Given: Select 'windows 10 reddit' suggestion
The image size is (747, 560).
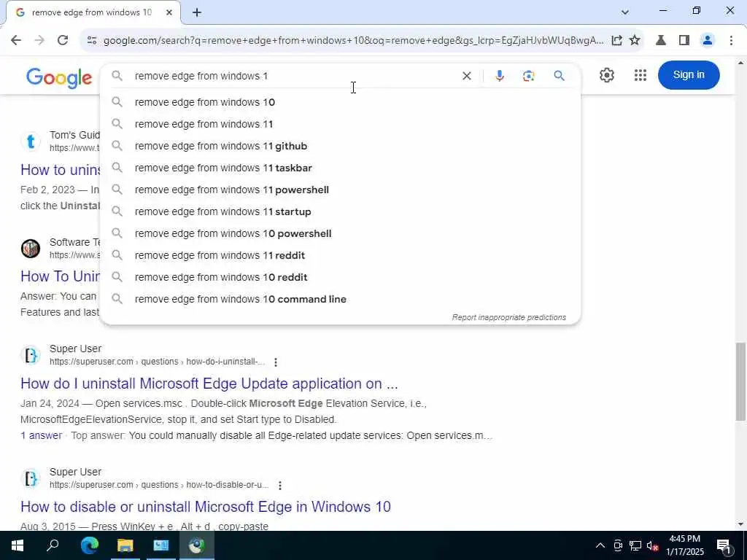Looking at the screenshot, I should (341, 278).
